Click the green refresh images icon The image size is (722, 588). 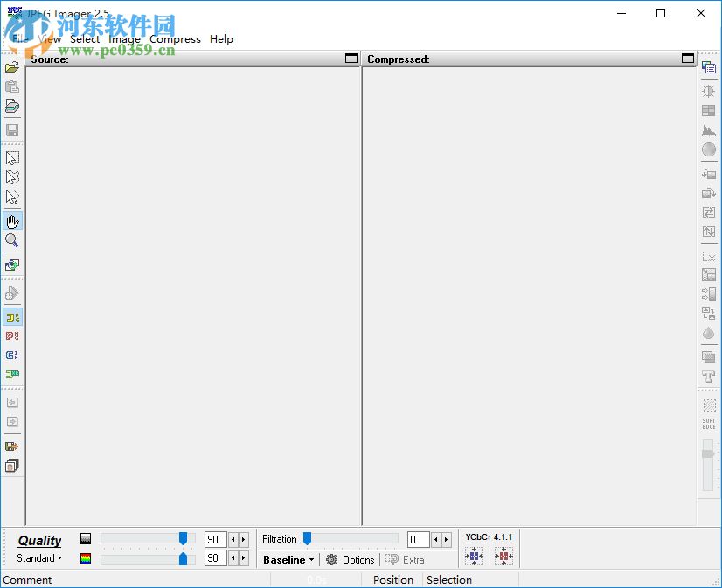[x=12, y=265]
